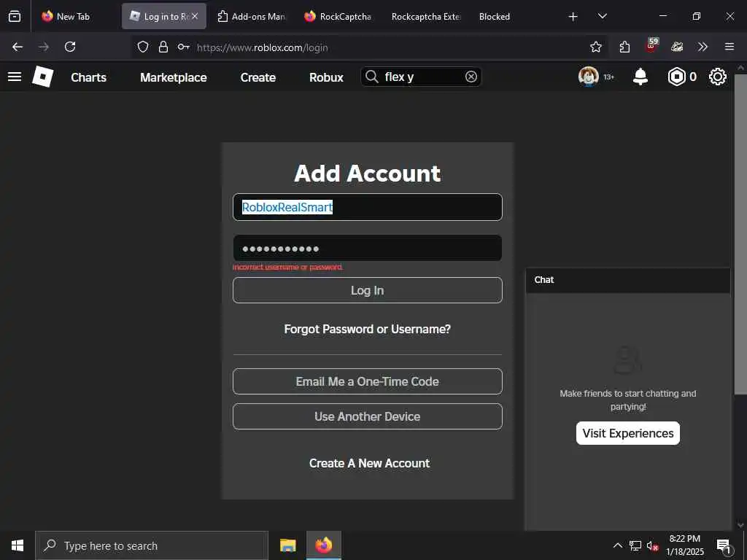Viewport: 747px width, 560px height.
Task: Click the page vertical scrollbar
Action: [740, 233]
